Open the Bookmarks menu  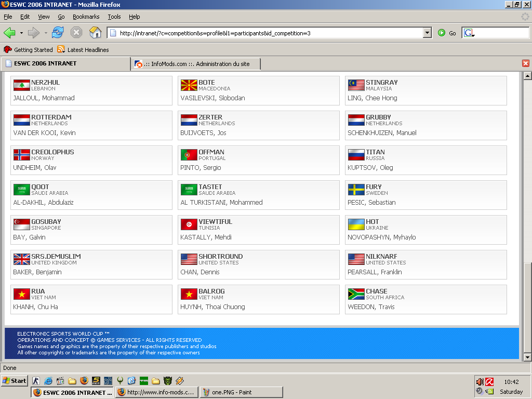tap(86, 17)
